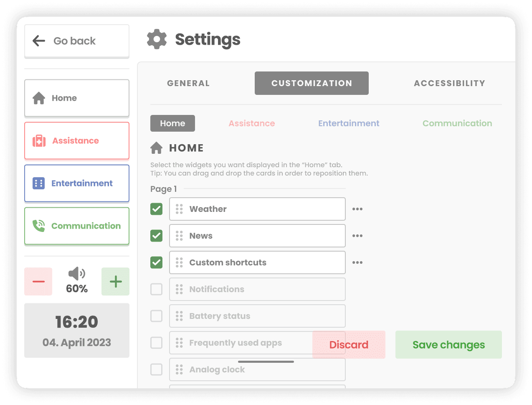Switch to the ACCESSIBILITY tab
The image size is (532, 405).
click(x=449, y=83)
